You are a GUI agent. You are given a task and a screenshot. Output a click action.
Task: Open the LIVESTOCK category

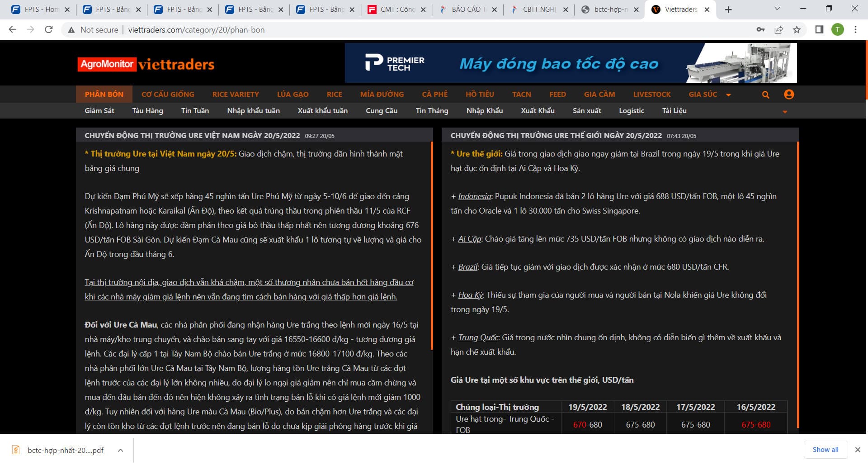coord(652,94)
